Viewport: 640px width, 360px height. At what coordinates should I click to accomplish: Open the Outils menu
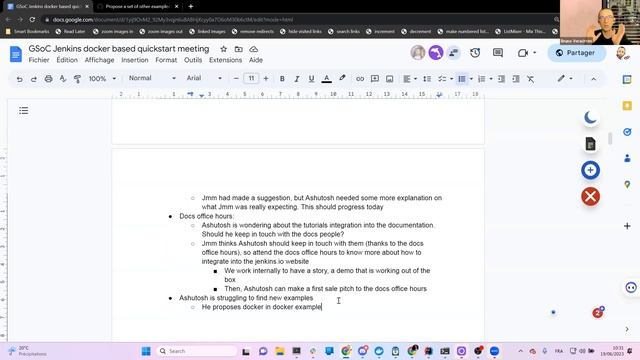193,60
